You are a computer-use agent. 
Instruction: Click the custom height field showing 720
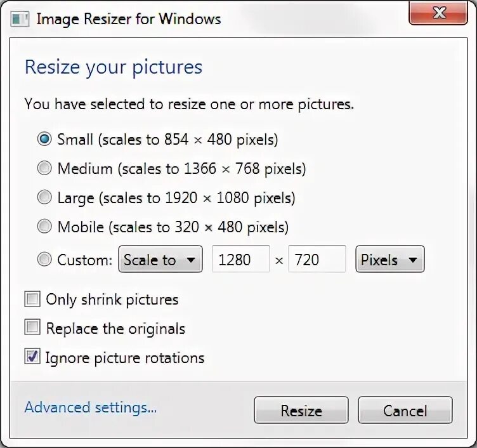pyautogui.click(x=317, y=259)
